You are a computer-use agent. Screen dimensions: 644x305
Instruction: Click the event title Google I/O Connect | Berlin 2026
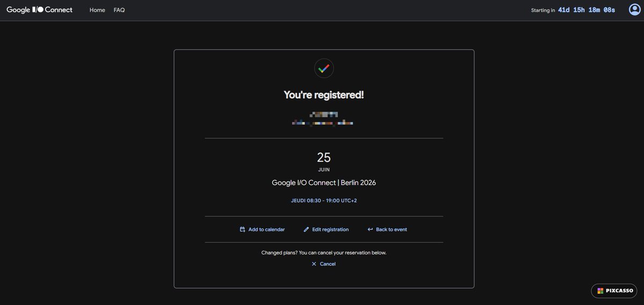click(324, 183)
